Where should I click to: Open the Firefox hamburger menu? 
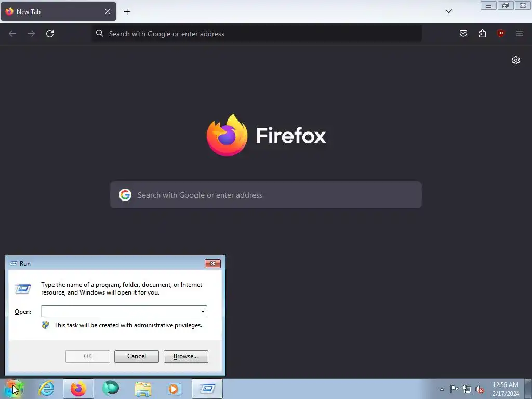(x=520, y=33)
